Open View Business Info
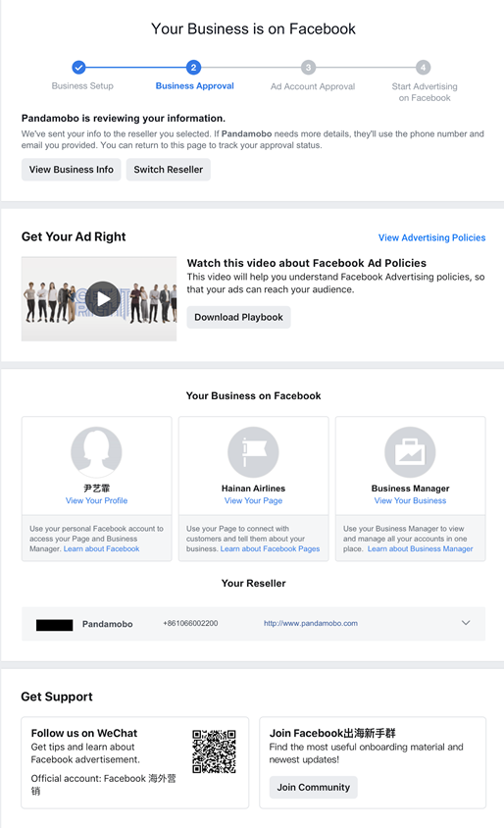Image resolution: width=504 pixels, height=828 pixels. click(x=72, y=170)
